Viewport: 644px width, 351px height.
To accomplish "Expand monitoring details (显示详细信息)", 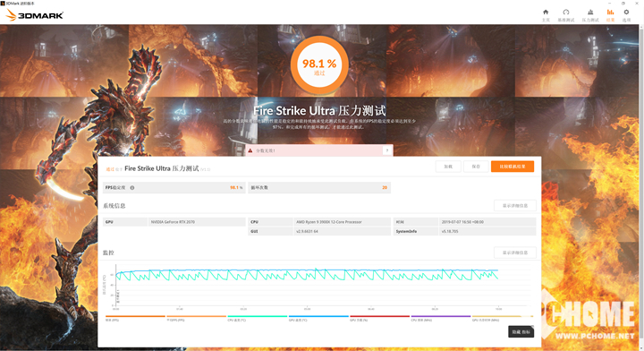I will [515, 253].
